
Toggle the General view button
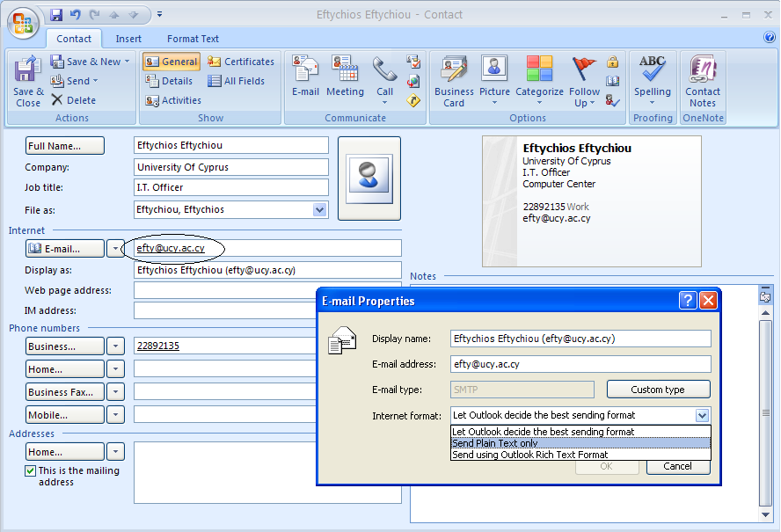pos(172,62)
